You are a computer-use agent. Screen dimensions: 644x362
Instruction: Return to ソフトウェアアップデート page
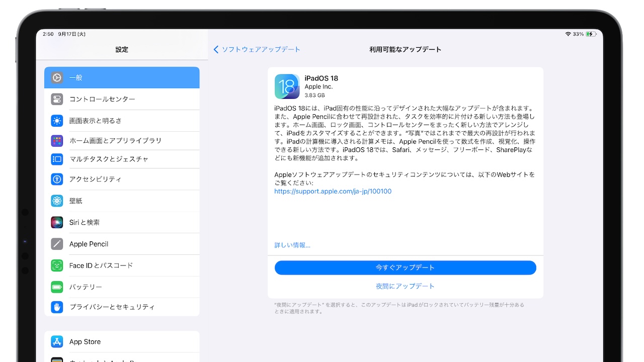[x=257, y=49]
